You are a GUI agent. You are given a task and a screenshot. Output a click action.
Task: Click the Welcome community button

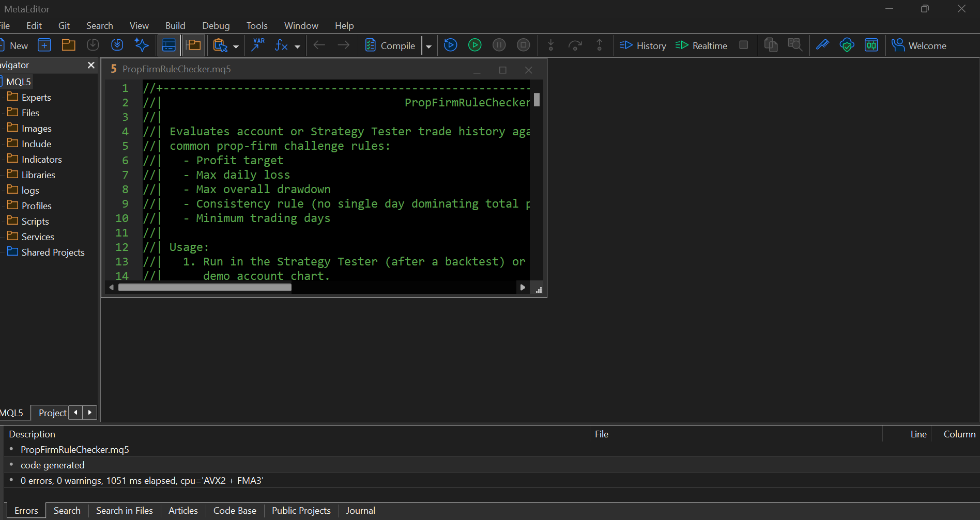click(x=919, y=45)
